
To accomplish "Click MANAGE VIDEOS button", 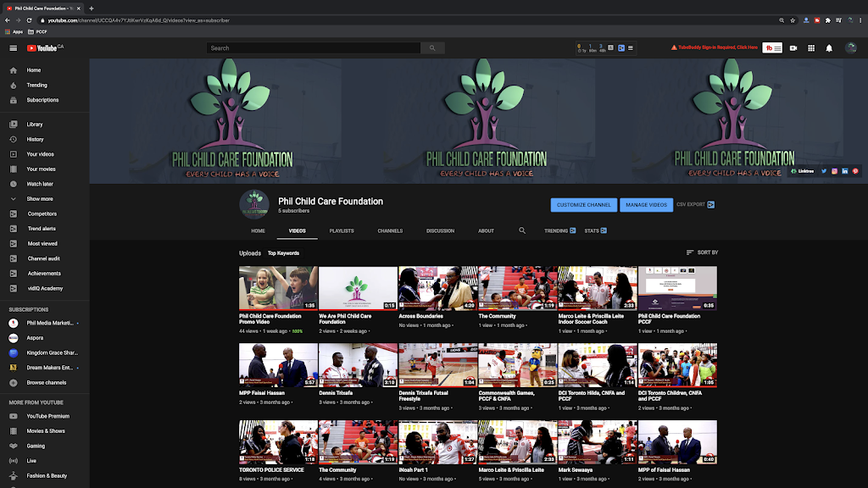I will click(646, 205).
